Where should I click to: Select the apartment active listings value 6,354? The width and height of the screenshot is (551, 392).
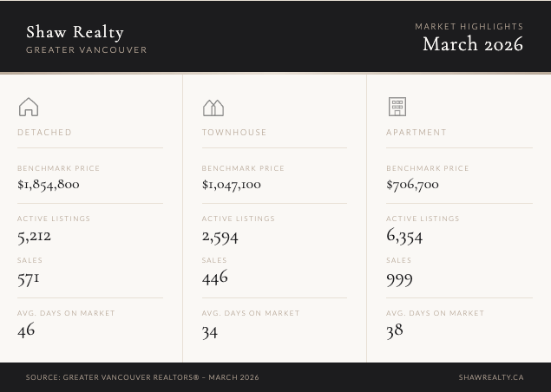tap(404, 235)
